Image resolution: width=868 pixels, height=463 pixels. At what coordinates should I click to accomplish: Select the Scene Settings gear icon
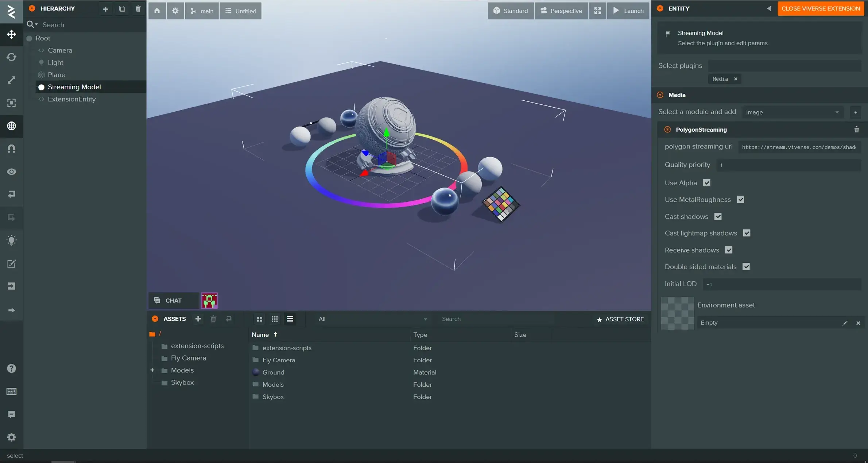(x=175, y=10)
